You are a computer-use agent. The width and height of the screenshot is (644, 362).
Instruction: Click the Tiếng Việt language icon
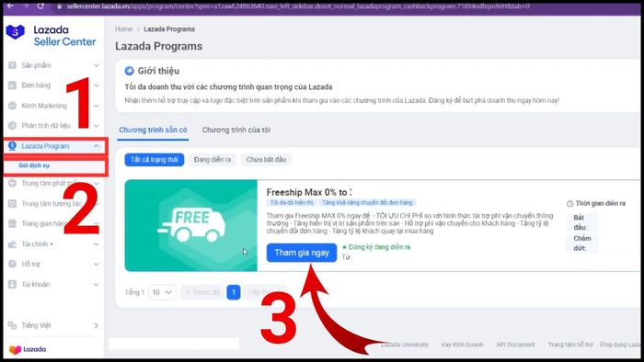click(12, 325)
